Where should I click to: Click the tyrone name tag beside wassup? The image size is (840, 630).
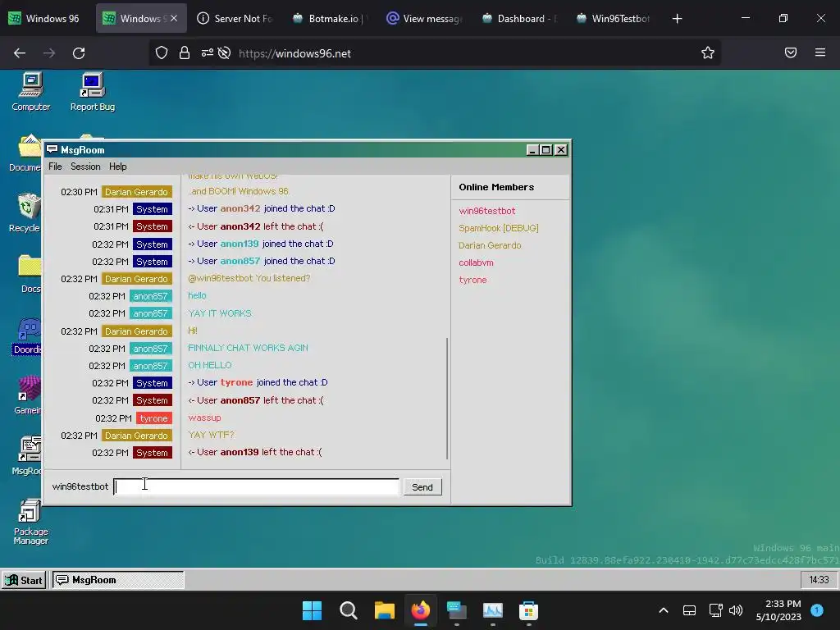153,418
